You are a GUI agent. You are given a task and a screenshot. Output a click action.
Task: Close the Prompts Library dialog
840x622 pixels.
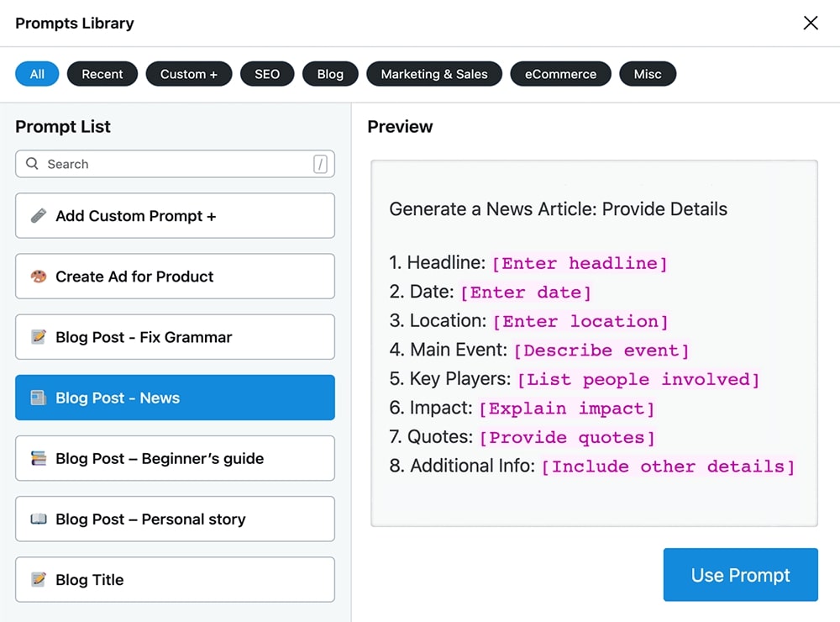click(x=811, y=23)
